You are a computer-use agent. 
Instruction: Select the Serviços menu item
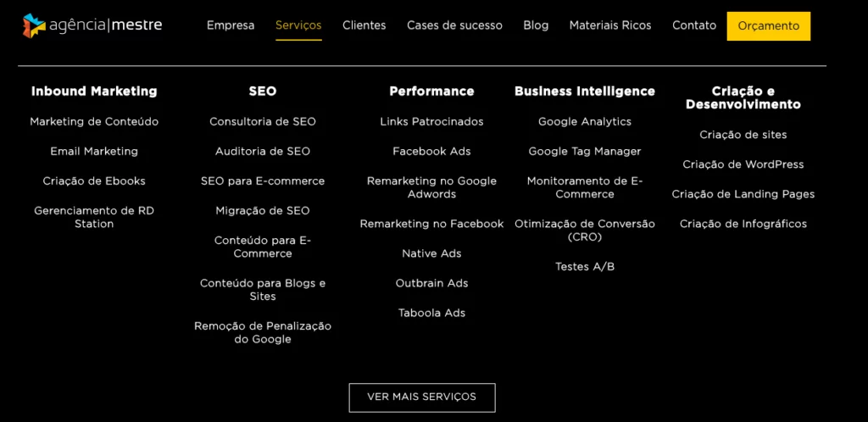[298, 25]
